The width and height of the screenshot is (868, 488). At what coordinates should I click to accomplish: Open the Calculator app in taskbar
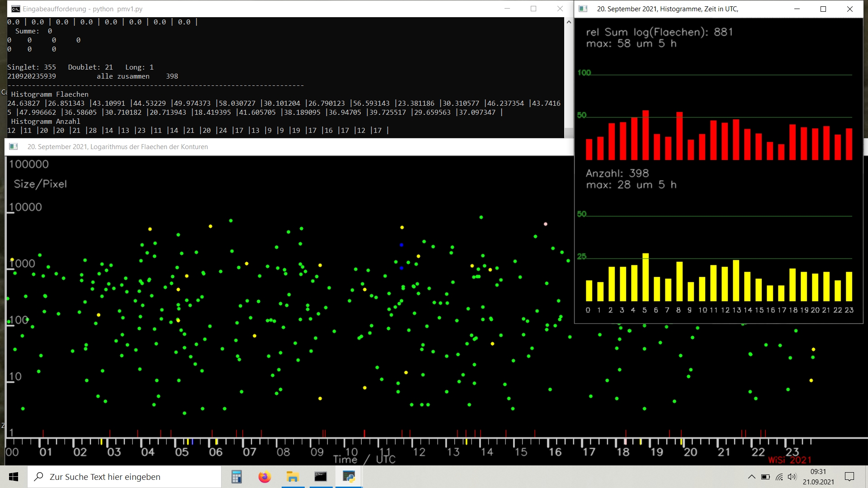pos(236,477)
